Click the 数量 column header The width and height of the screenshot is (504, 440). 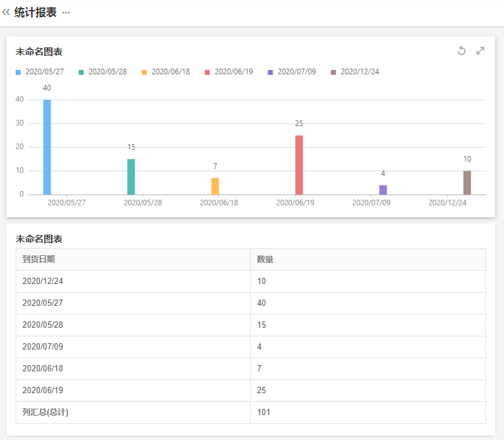click(x=265, y=260)
